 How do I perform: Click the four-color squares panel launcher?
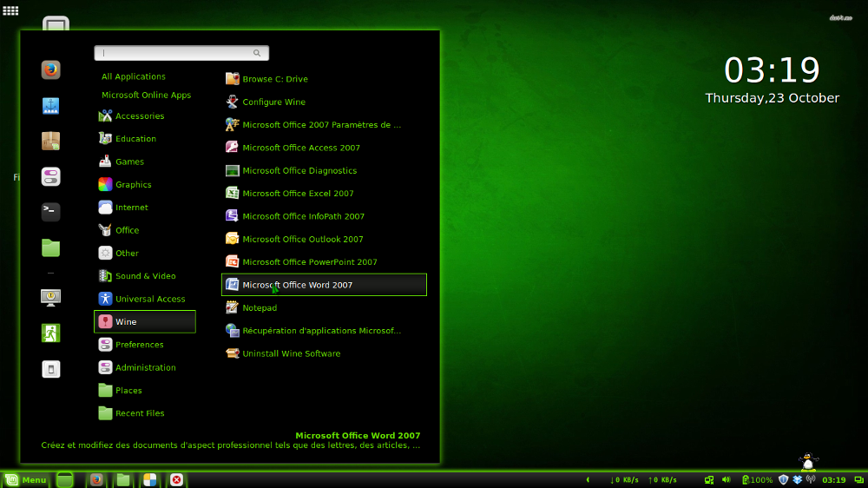[149, 479]
